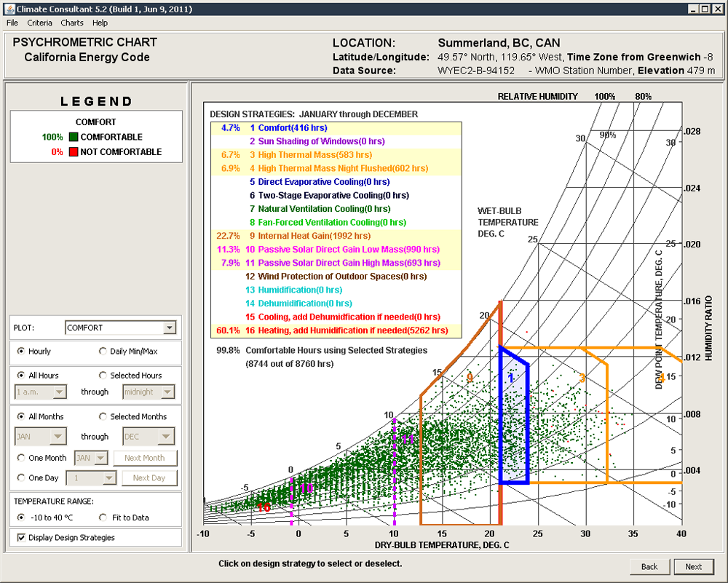Image resolution: width=728 pixels, height=583 pixels.
Task: Expand the PLOT dropdown showing COMFORT
Action: click(x=169, y=328)
